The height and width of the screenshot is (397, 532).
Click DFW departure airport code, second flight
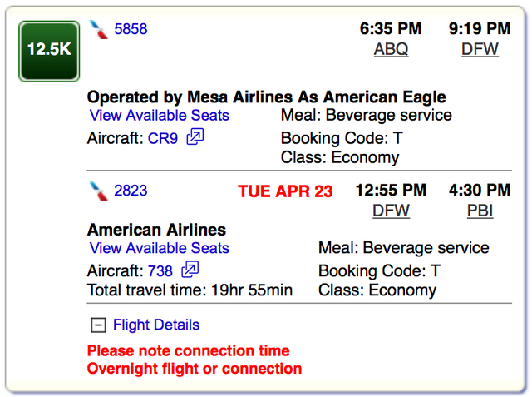(391, 211)
